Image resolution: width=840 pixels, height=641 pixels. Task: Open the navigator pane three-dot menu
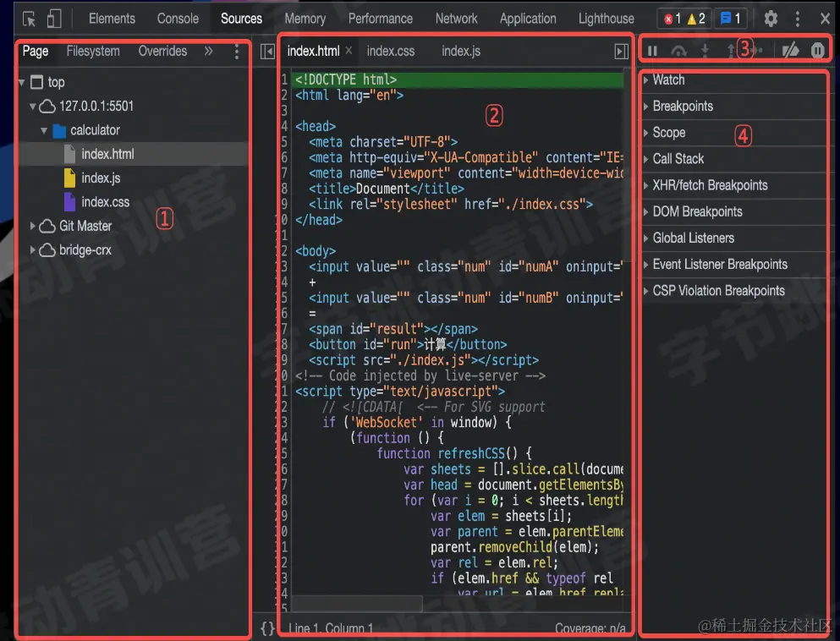coord(236,52)
